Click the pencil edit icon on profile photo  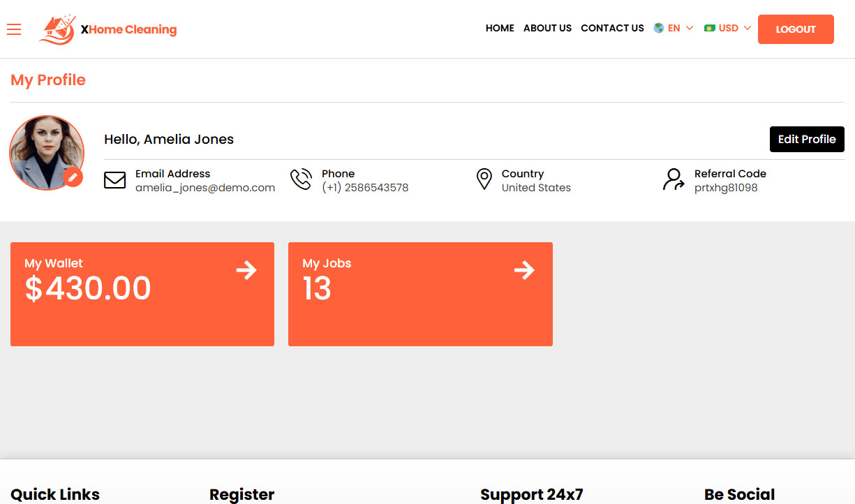point(73,177)
